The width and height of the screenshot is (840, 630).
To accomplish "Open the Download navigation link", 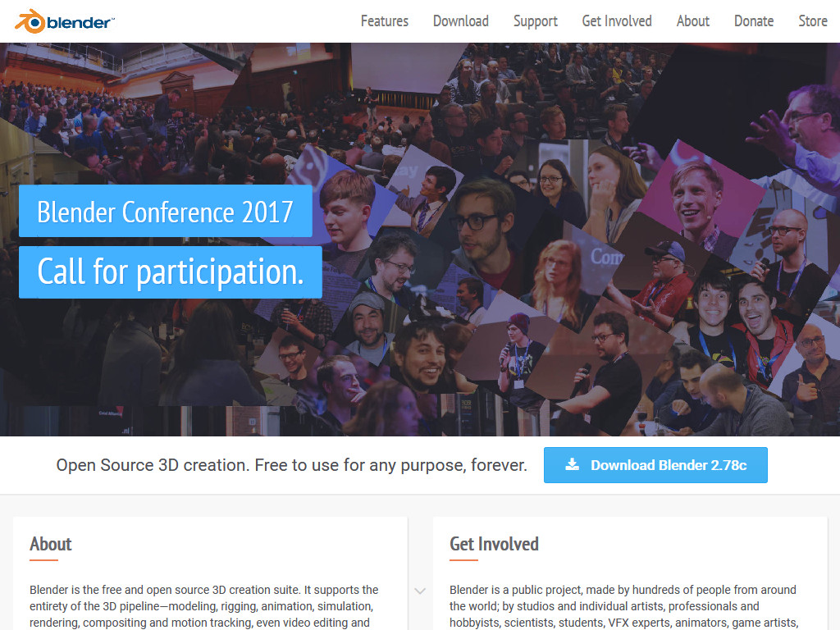I will tap(461, 21).
